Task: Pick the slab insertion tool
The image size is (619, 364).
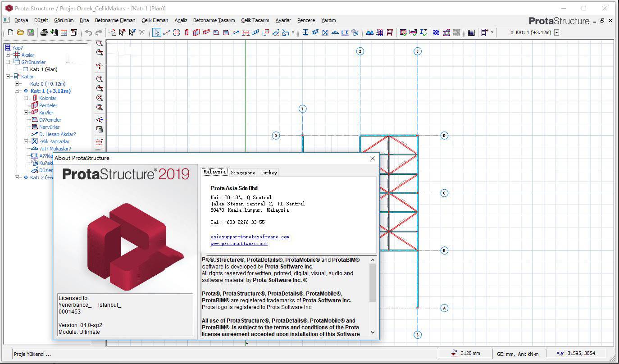Action: tap(216, 32)
